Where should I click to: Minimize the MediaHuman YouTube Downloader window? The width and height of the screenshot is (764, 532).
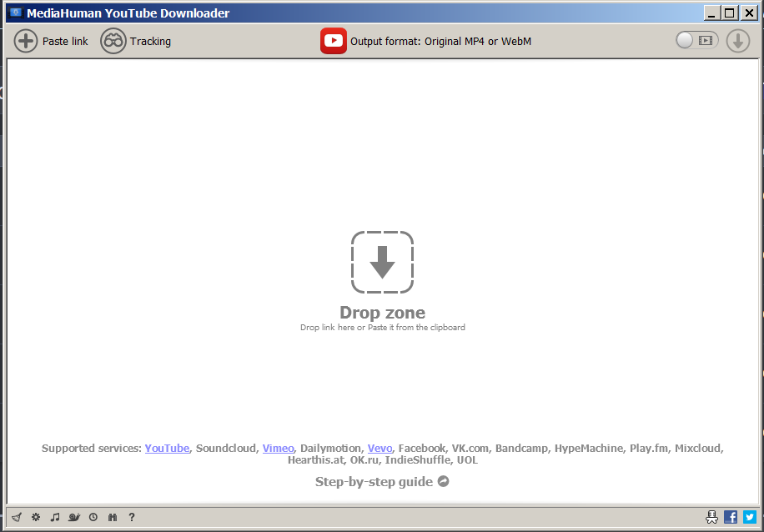pyautogui.click(x=711, y=13)
